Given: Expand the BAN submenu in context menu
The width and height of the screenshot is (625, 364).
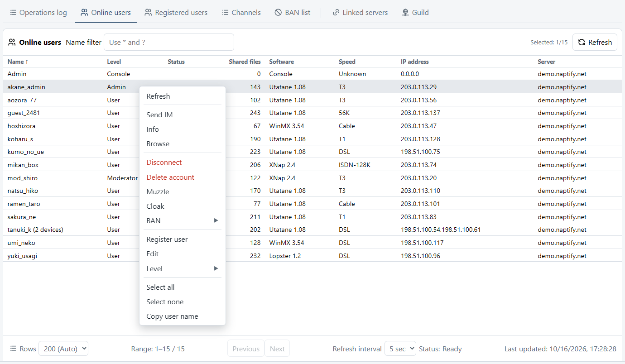Looking at the screenshot, I should 183,220.
